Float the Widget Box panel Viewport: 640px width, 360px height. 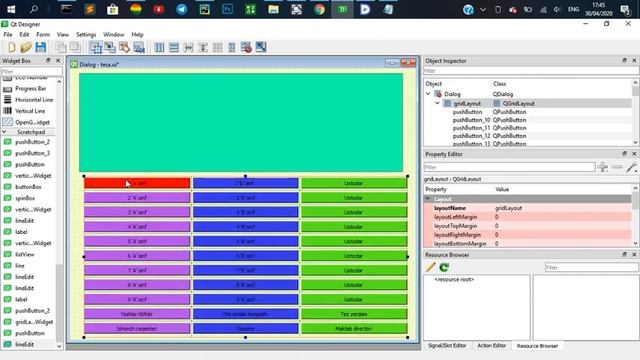coord(48,60)
